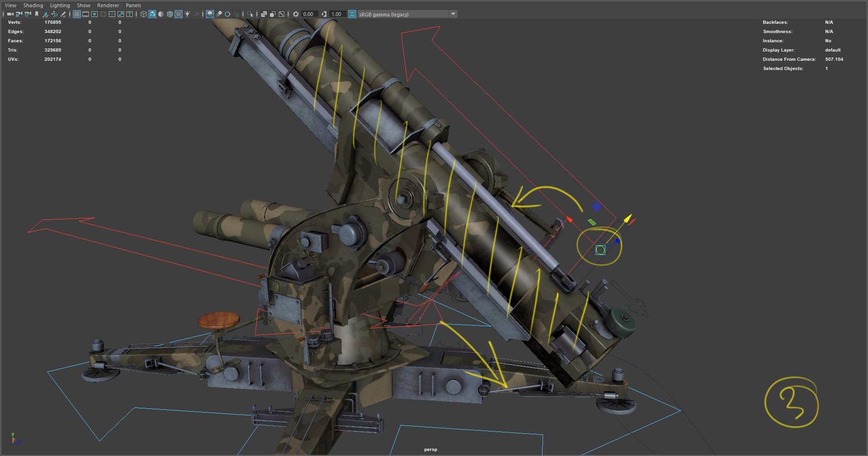Image resolution: width=868 pixels, height=456 pixels.
Task: Toggle Multisample Anti-aliasing icon
Action: [227, 14]
